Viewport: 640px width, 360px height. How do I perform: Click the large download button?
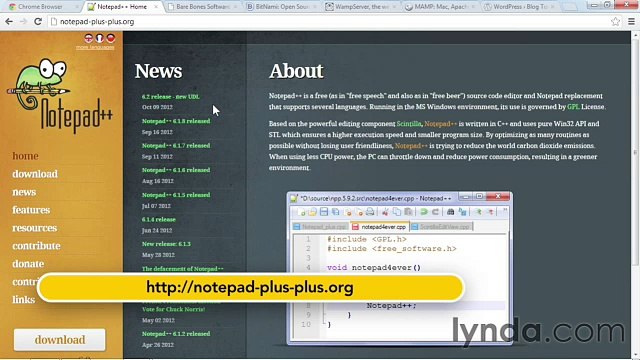[x=60, y=340]
